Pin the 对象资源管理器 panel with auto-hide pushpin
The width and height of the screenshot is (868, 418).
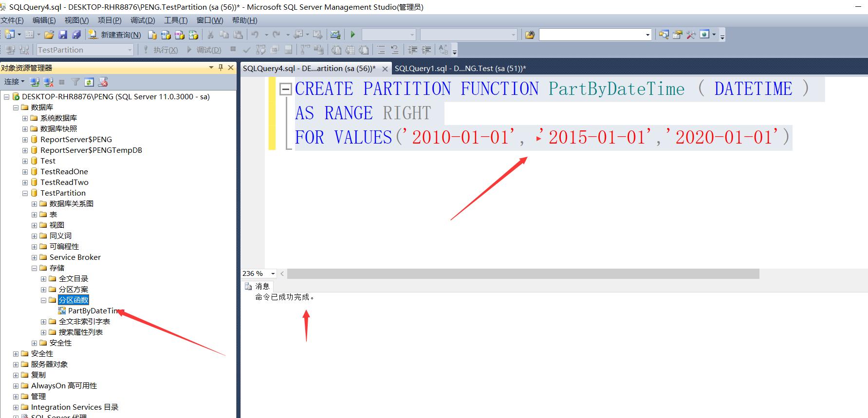(x=221, y=68)
